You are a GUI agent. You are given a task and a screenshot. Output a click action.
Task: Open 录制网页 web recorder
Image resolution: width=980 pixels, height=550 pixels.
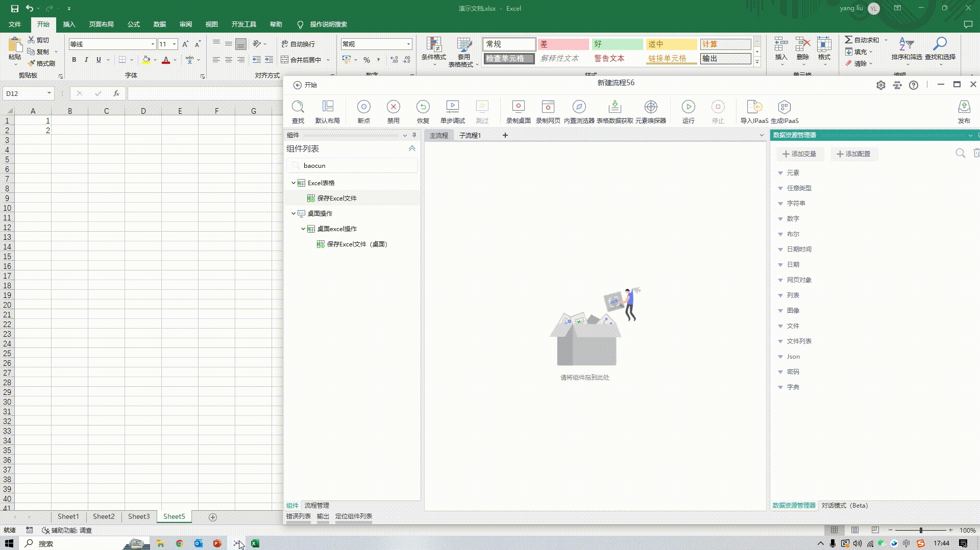(x=548, y=107)
